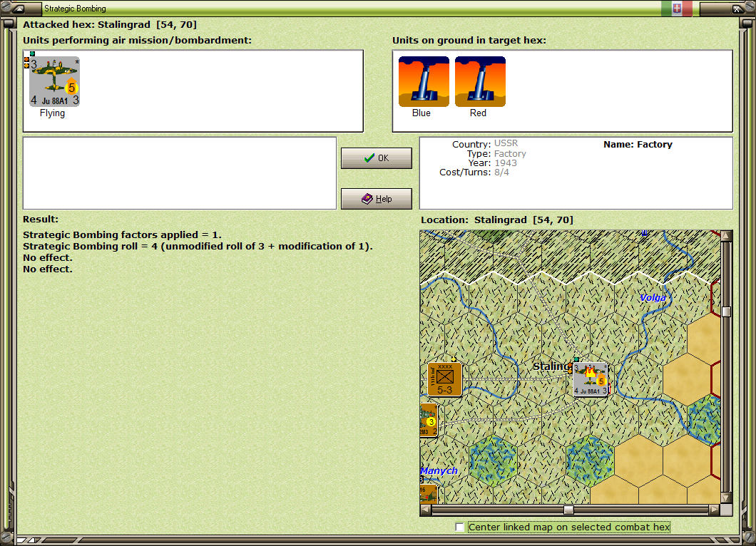Click the Stalingrad city label on the map
Image resolution: width=756 pixels, height=546 pixels.
pos(552,366)
